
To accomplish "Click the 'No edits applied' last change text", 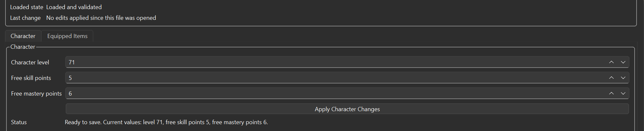I will 101,18.
